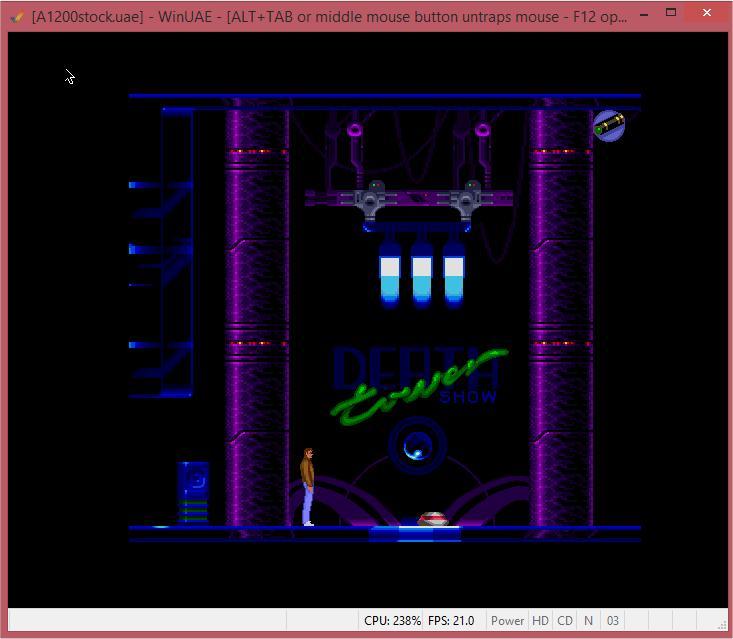733x639 pixels.
Task: Click the CD activity indicator
Action: [x=565, y=621]
